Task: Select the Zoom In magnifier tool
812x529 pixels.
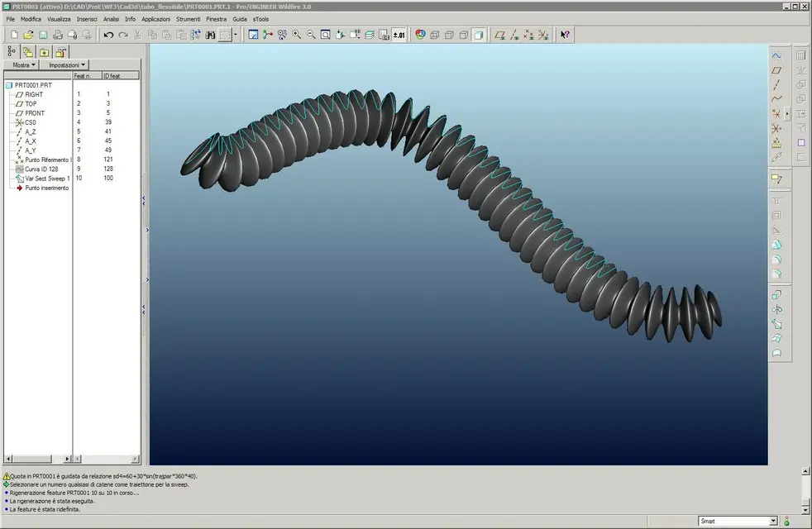Action: [297, 35]
